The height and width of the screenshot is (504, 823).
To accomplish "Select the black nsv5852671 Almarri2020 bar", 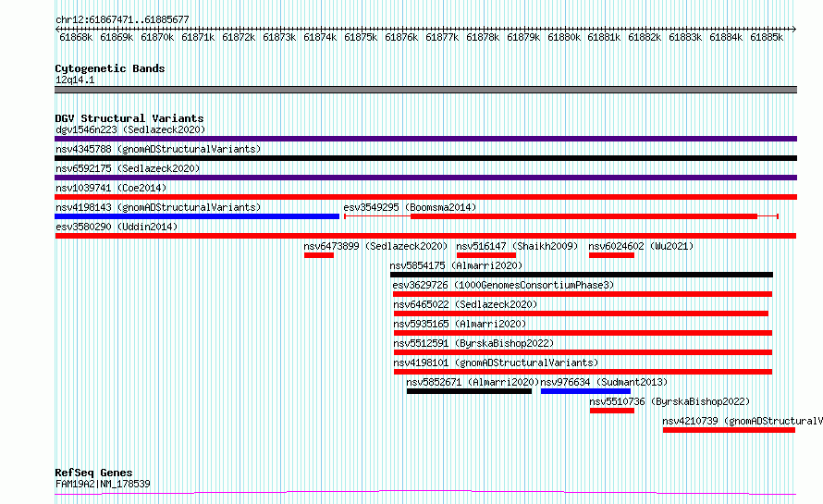I will point(469,391).
